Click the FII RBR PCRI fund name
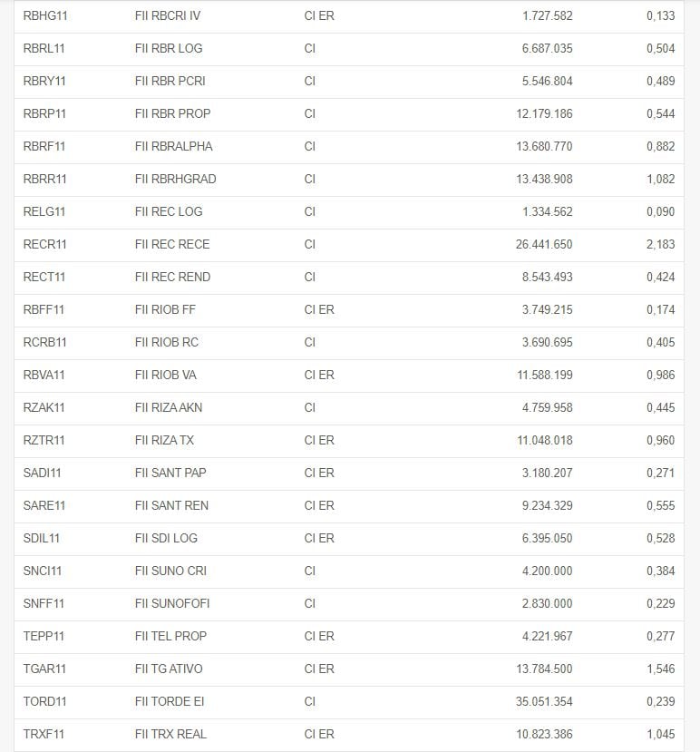This screenshot has width=700, height=752. pos(170,81)
